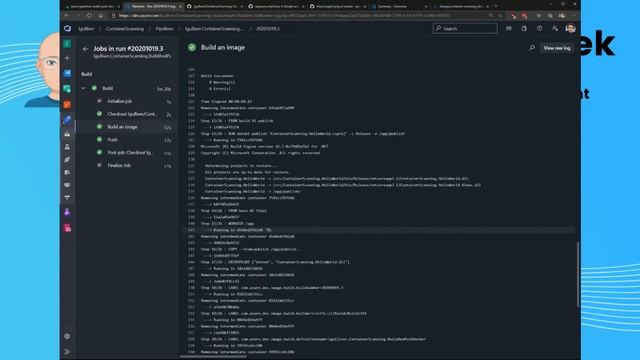Image resolution: width=640 pixels, height=360 pixels.
Task: Select the Post-job: Checkout step
Action: (127, 152)
